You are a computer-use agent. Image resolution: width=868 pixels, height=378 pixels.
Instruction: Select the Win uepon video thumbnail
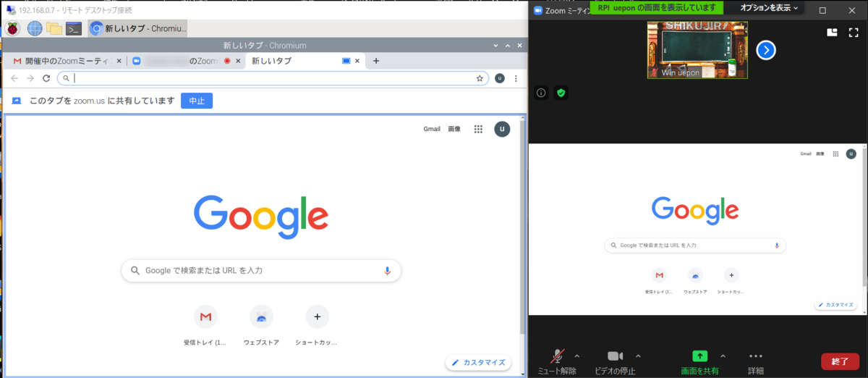(x=697, y=49)
